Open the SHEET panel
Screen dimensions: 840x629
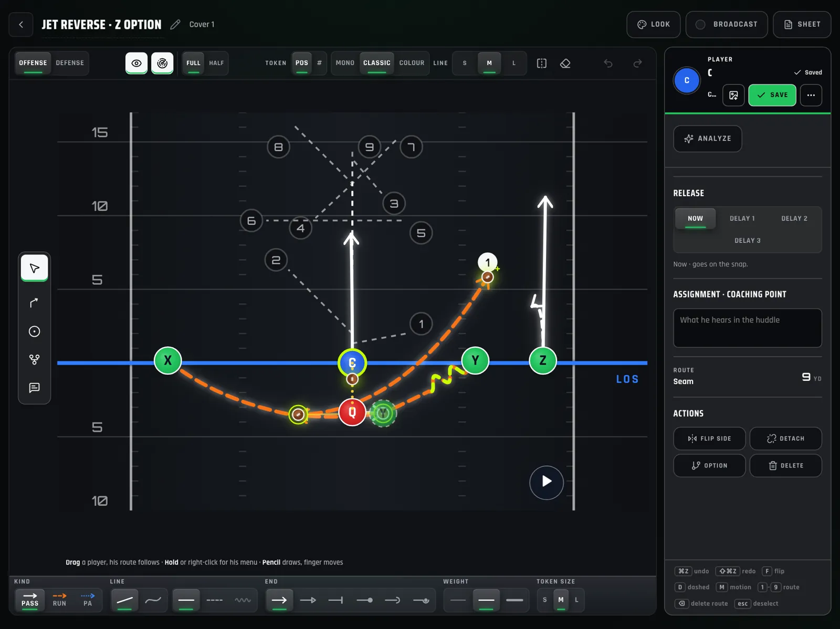tap(802, 24)
